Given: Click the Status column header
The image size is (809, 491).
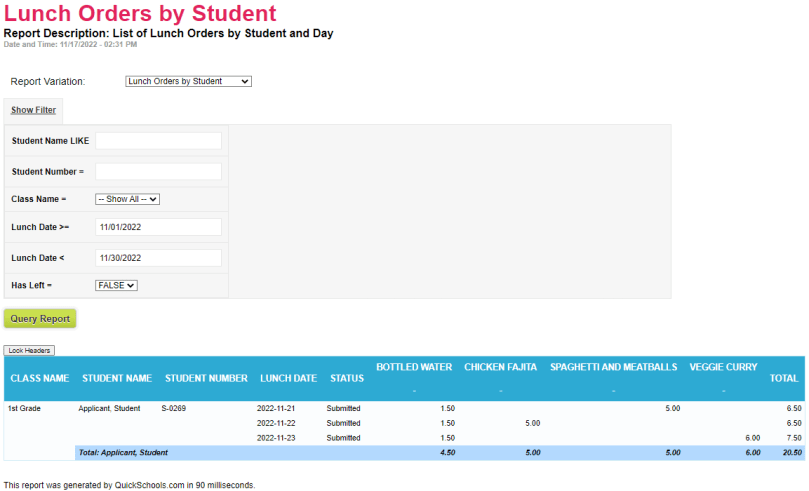Looking at the screenshot, I should coord(347,378).
